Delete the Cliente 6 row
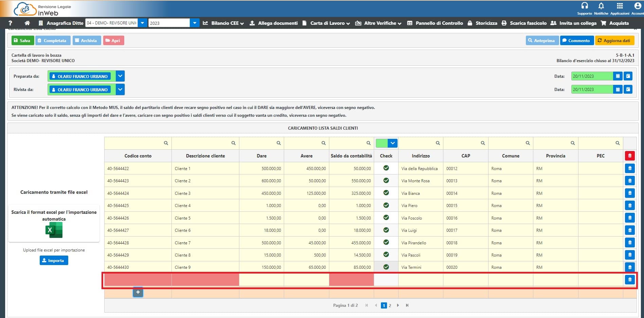 pos(630,230)
